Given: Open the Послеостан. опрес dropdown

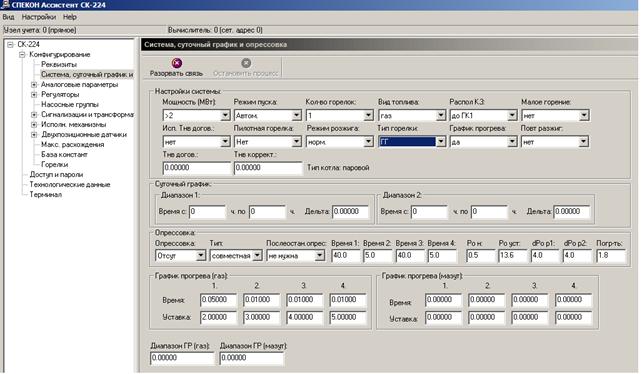Looking at the screenshot, I should pos(320,256).
